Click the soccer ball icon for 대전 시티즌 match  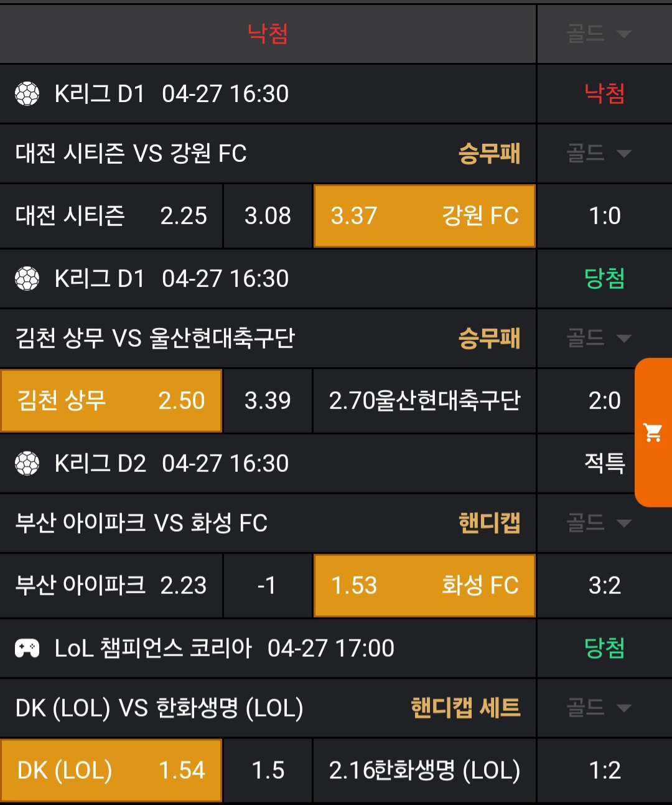(x=27, y=94)
